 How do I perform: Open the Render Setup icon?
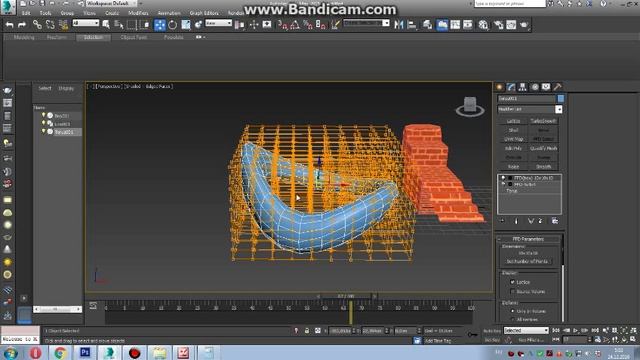coord(498,25)
